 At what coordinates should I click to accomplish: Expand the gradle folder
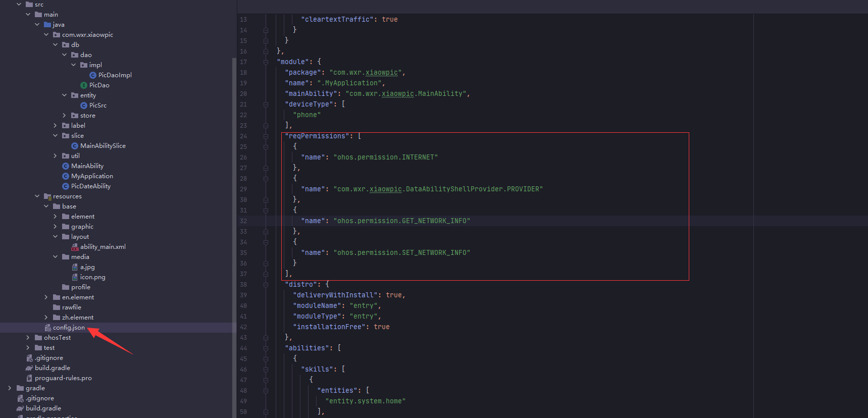[10, 388]
